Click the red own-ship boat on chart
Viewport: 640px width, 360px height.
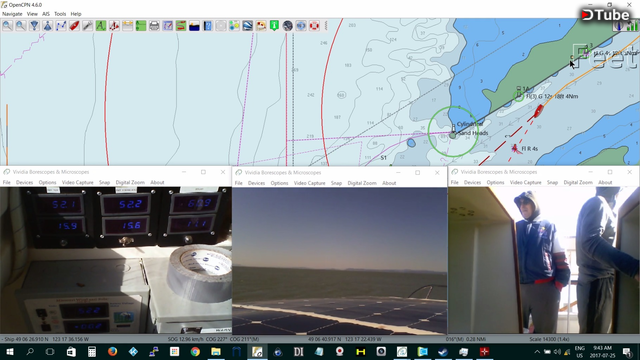539,110
